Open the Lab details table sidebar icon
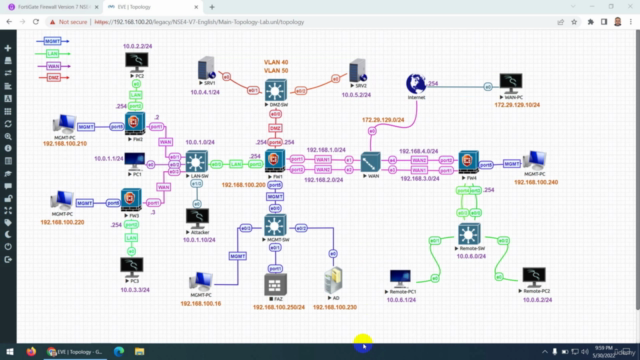 [8, 161]
